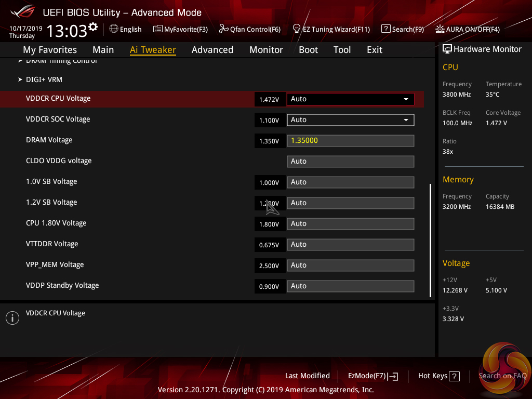The width and height of the screenshot is (532, 399).
Task: Toggle AURA ON/OFF lighting
Action: pyautogui.click(x=440, y=29)
